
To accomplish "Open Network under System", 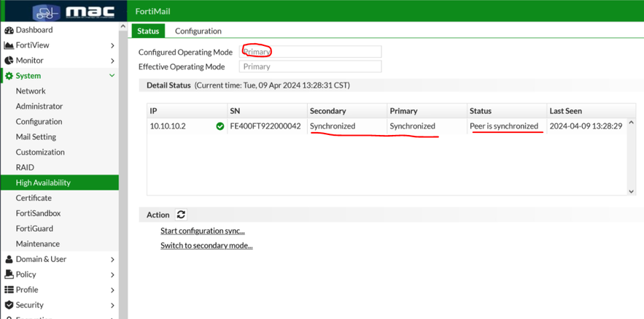I will (31, 91).
